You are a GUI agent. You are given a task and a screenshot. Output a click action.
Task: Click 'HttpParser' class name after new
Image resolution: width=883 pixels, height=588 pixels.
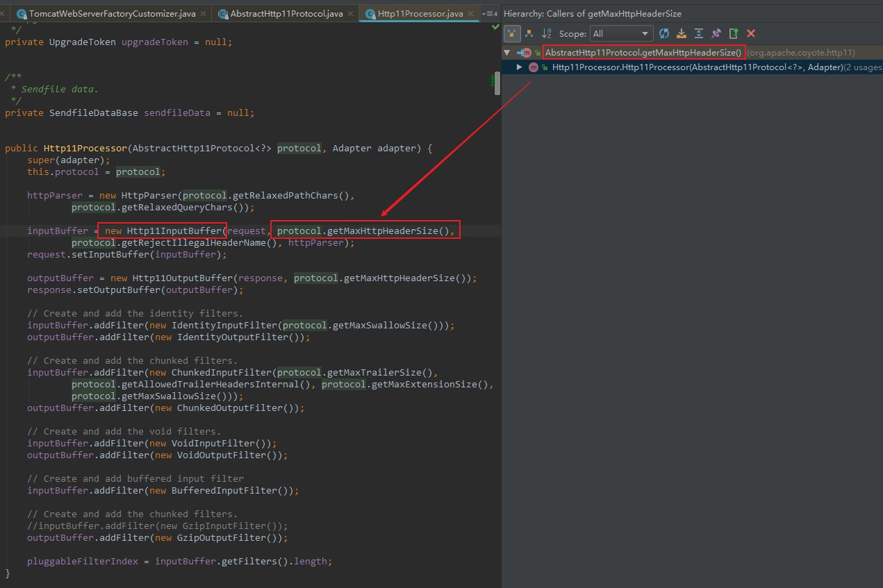coord(149,195)
